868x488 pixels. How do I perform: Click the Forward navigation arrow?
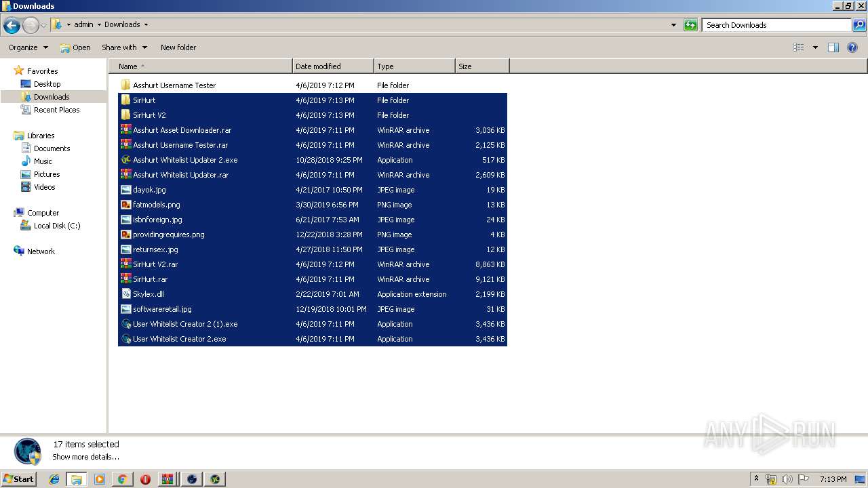(31, 26)
